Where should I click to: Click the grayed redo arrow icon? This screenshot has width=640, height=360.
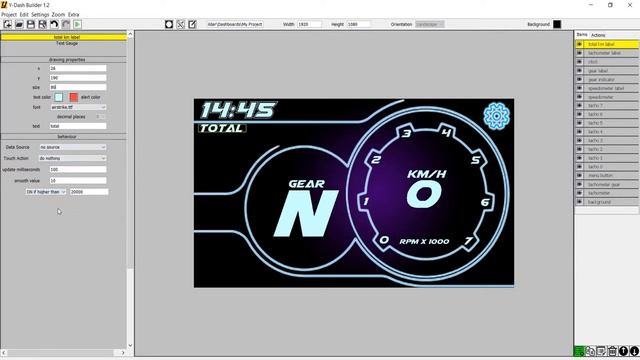point(66,24)
